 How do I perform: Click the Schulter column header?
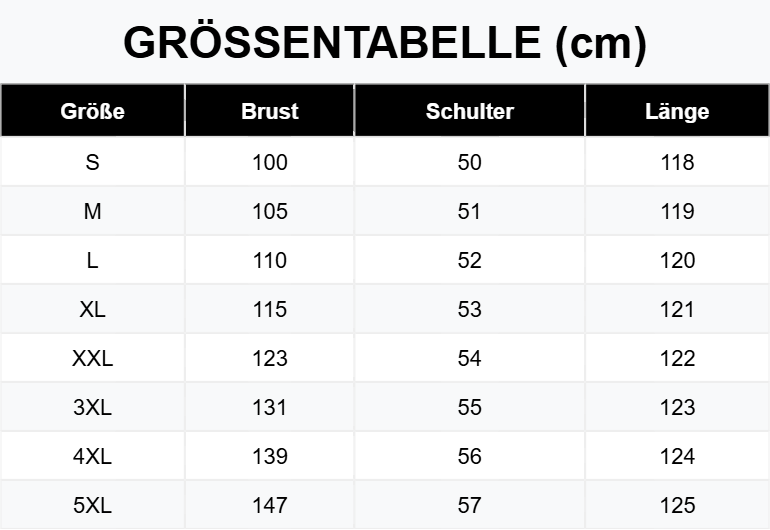point(469,111)
